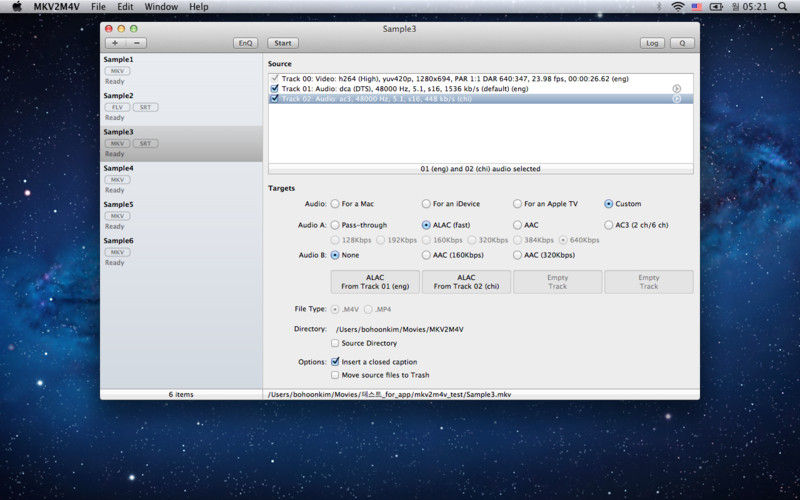Click the '01 (eng) and 02 (chi) audio selected' status
This screenshot has height=500, width=800.
point(480,169)
